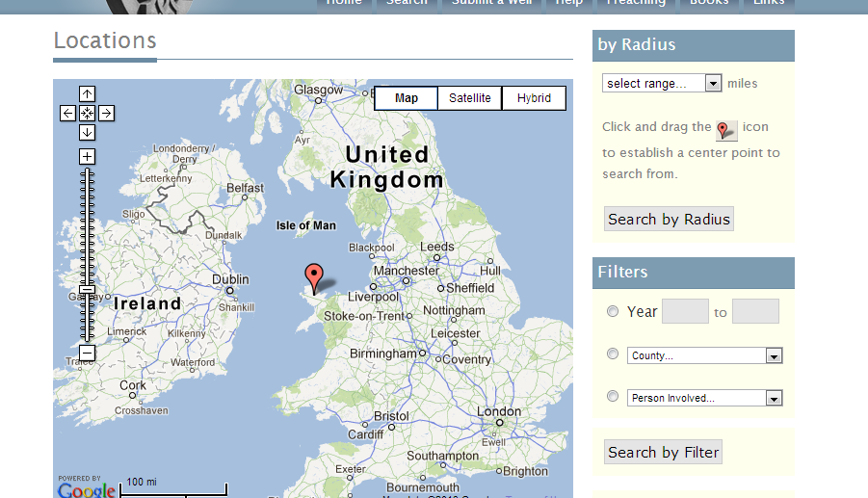
Task: Click Bristol on the map
Action: (x=391, y=416)
